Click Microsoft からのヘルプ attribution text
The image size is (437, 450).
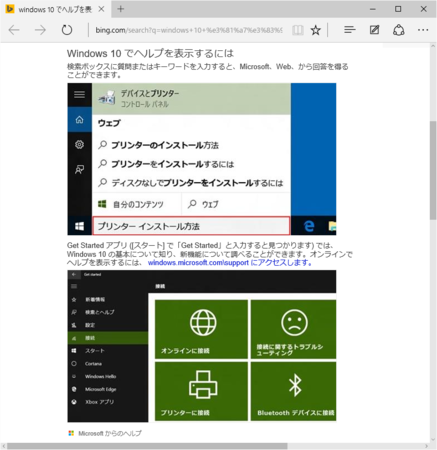(x=110, y=433)
